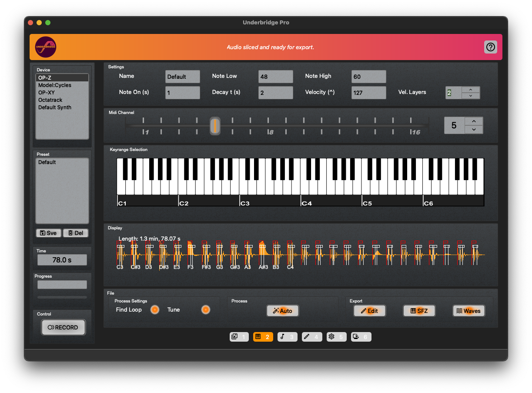Screen dimensions: 532x393
Task: Open tab 5 with gear icon
Action: (336, 337)
